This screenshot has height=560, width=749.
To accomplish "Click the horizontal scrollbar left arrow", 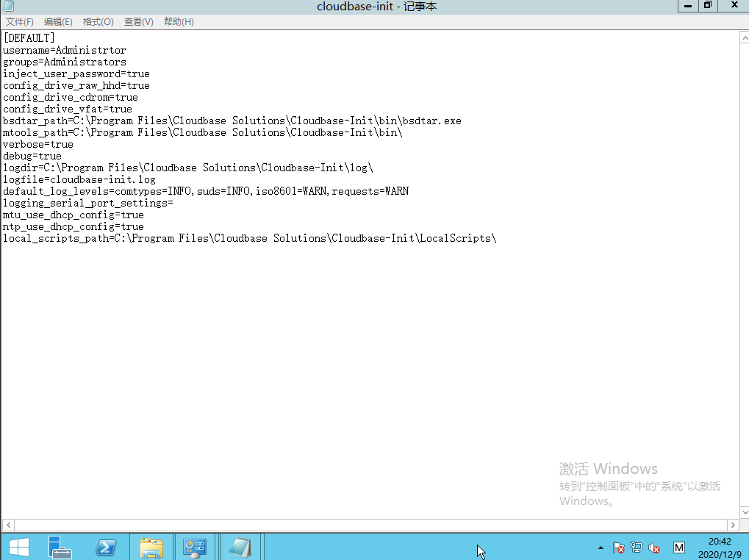I will [x=8, y=525].
